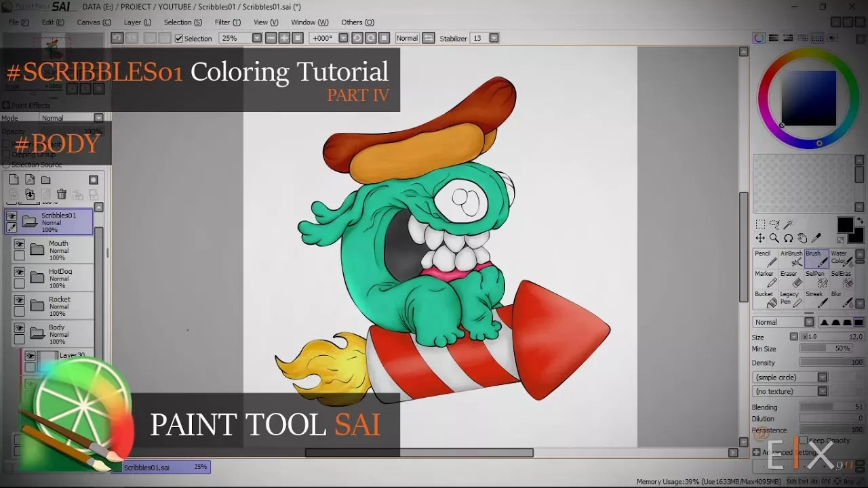This screenshot has width=868, height=488.
Task: Toggle the Selection checkbox
Action: [179, 39]
